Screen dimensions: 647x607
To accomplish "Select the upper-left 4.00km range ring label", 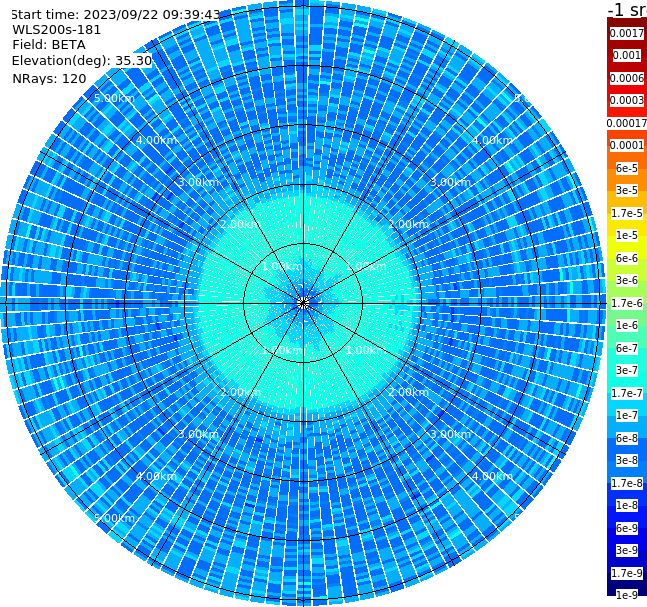I will 156,140.
